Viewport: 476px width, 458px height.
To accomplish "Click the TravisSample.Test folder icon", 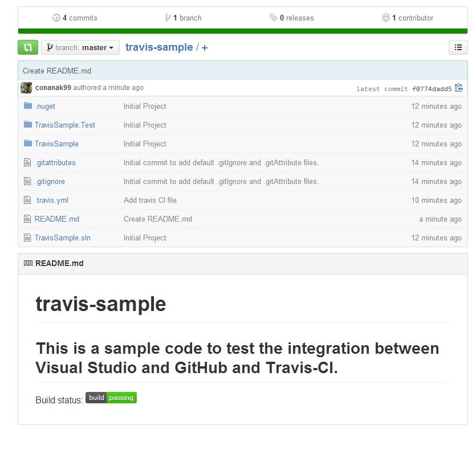I will click(x=28, y=125).
